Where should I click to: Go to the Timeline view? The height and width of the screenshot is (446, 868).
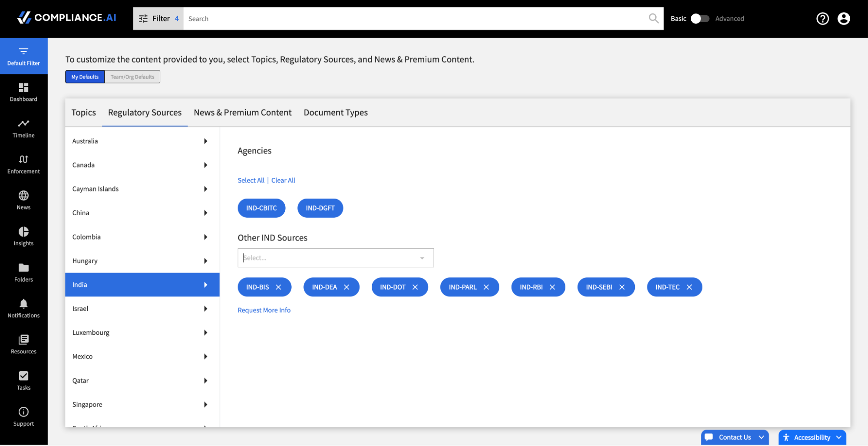click(x=23, y=128)
